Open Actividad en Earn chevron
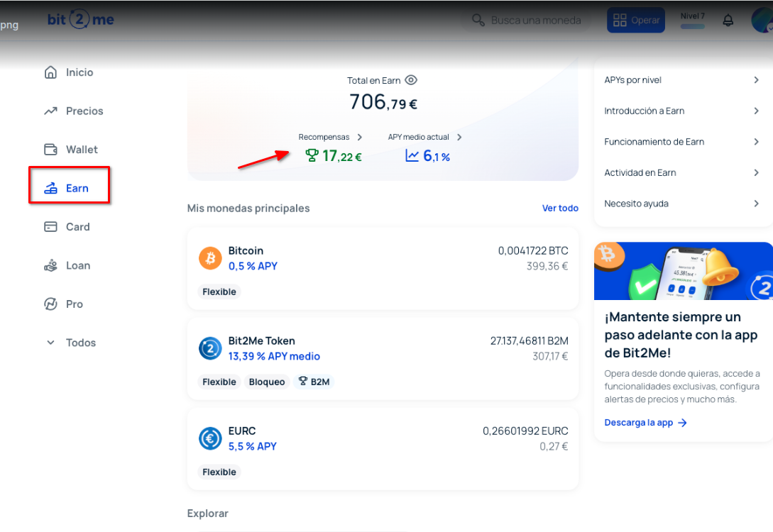The width and height of the screenshot is (773, 532). 756,172
